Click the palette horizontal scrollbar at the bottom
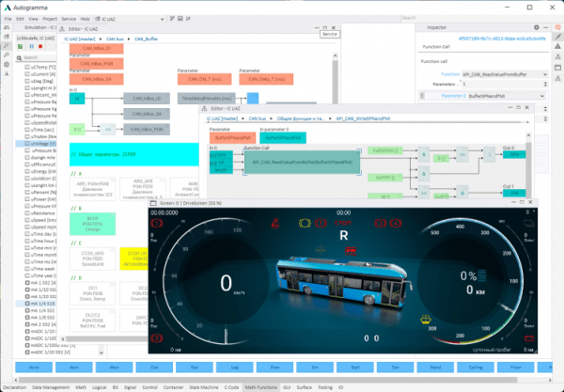Viewport: 564px width, 392px height. pyautogui.click(x=268, y=380)
